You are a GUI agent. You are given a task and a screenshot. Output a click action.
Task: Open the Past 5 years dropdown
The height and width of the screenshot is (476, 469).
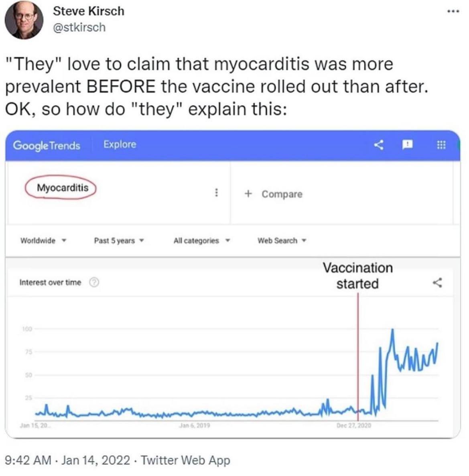(118, 240)
